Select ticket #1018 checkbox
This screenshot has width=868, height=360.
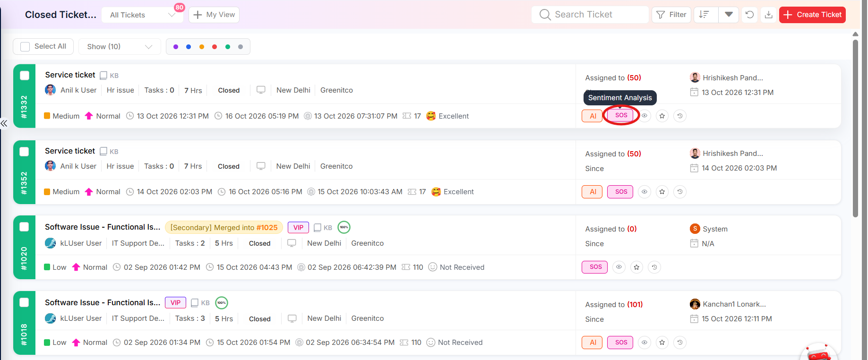[24, 302]
